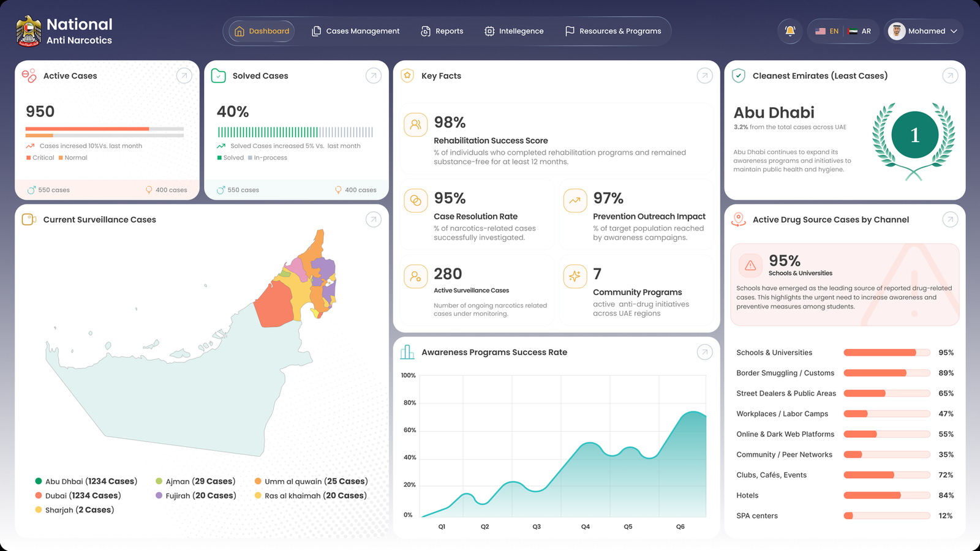Click the Solved Cases striped progress bar
The image size is (980, 551).
coord(295,132)
